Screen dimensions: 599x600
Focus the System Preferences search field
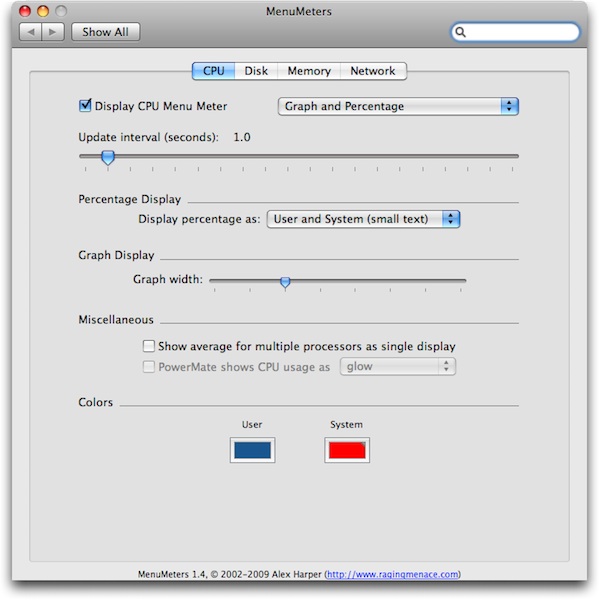coord(515,32)
